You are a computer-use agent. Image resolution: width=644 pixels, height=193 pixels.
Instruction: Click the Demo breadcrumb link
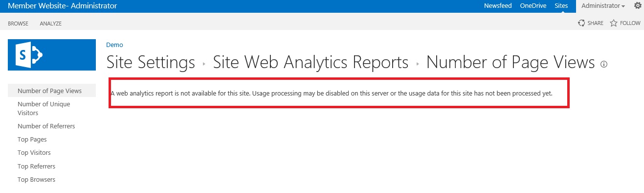(114, 45)
